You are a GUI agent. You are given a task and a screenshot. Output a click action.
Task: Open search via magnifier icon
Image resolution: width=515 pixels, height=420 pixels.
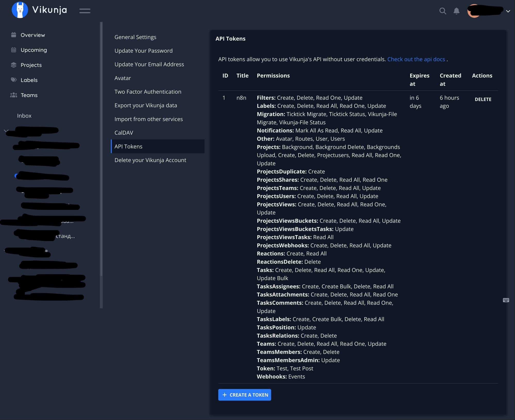(x=442, y=11)
